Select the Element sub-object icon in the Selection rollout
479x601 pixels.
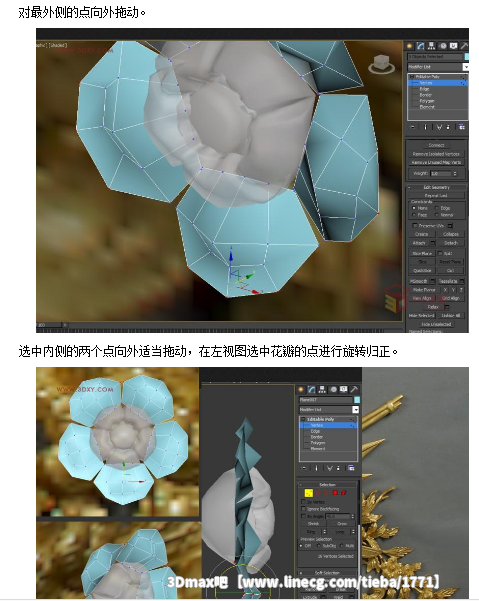[344, 493]
